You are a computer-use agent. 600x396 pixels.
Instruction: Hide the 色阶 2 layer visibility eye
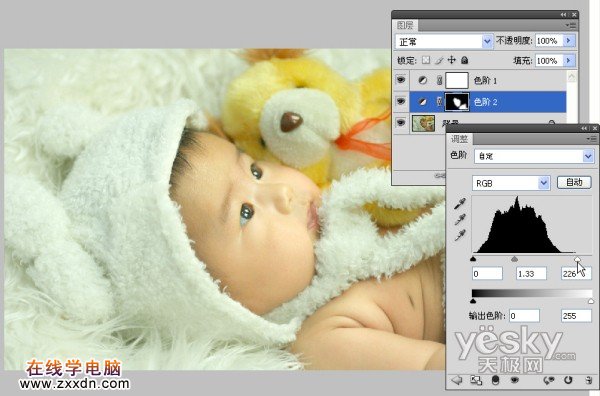401,101
